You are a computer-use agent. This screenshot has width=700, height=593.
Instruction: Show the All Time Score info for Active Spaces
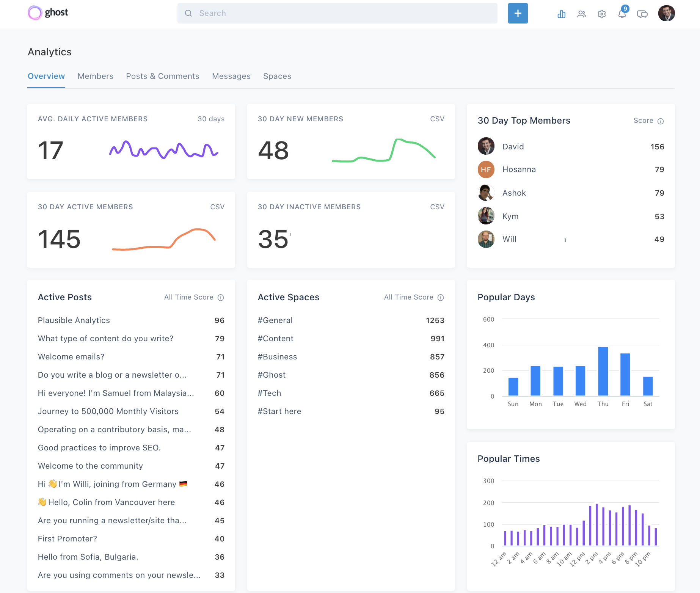point(441,298)
